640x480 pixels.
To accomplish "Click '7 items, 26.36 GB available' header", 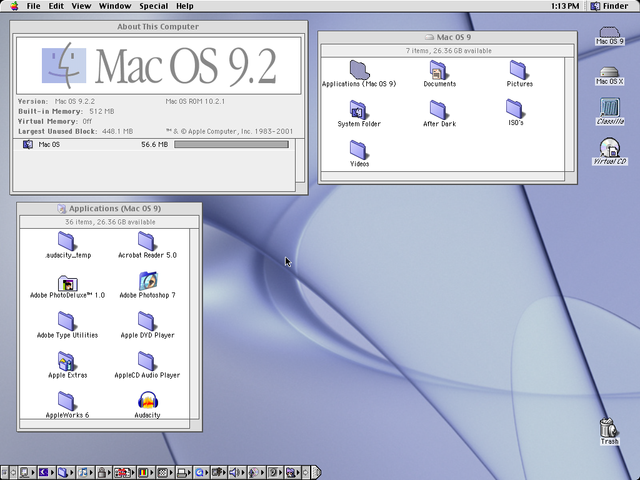I will click(x=448, y=51).
